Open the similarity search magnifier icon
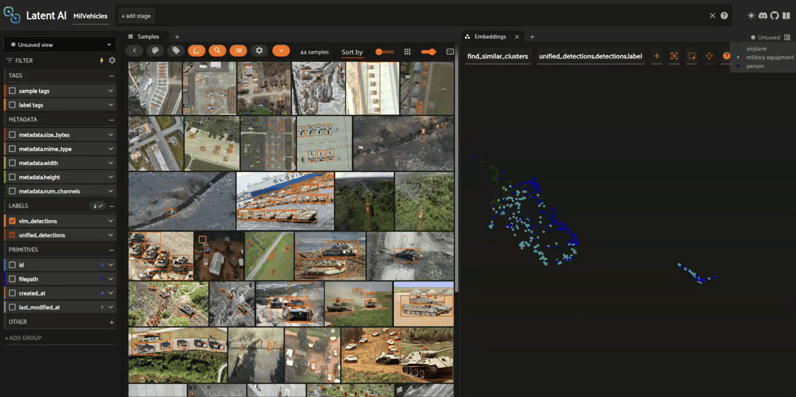This screenshot has width=796, height=397. tap(217, 51)
